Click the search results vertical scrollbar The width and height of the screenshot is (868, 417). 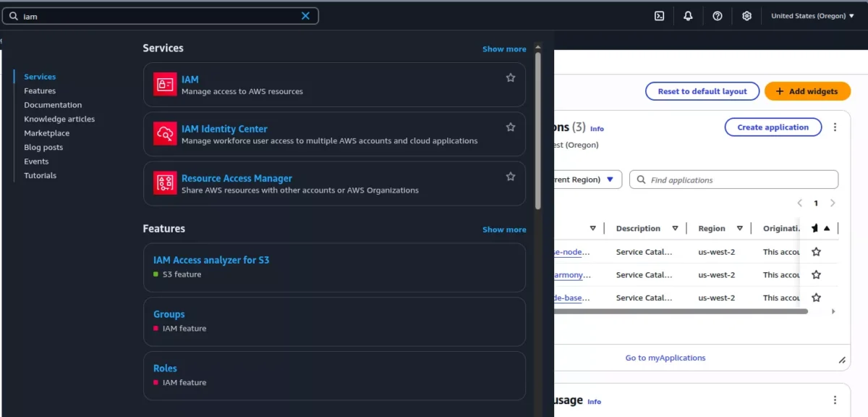[537, 130]
